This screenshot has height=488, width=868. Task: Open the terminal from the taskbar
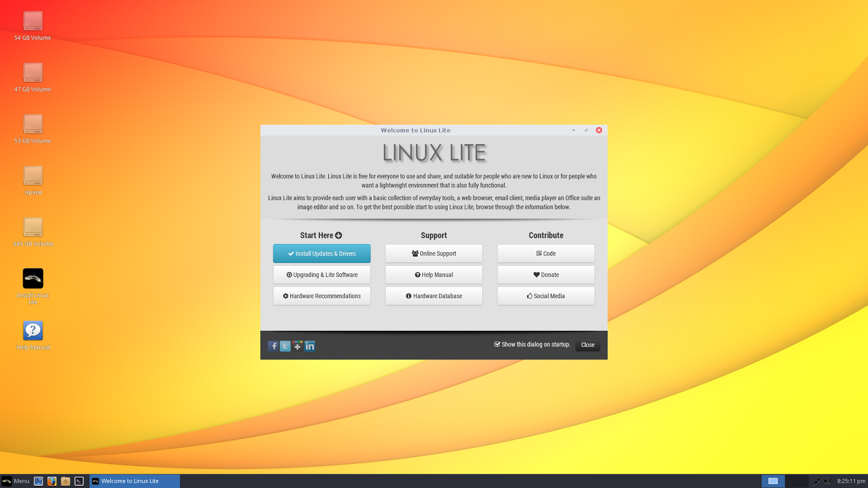click(x=80, y=481)
